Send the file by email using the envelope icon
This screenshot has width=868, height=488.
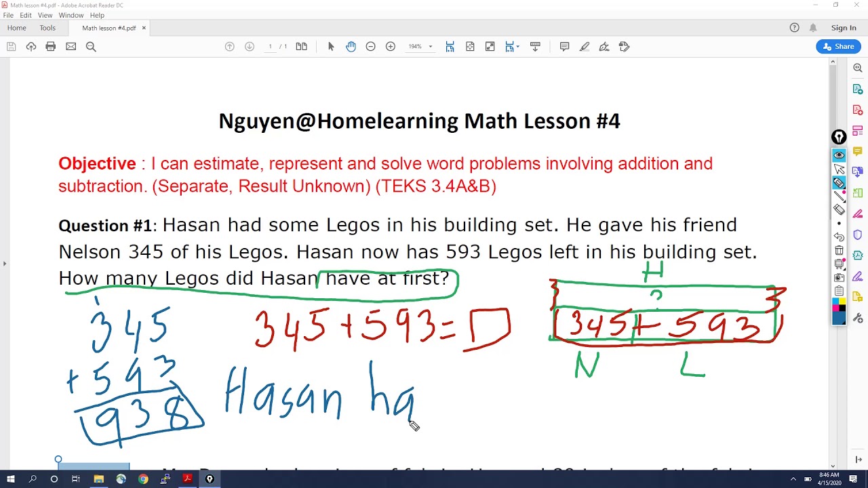point(71,47)
